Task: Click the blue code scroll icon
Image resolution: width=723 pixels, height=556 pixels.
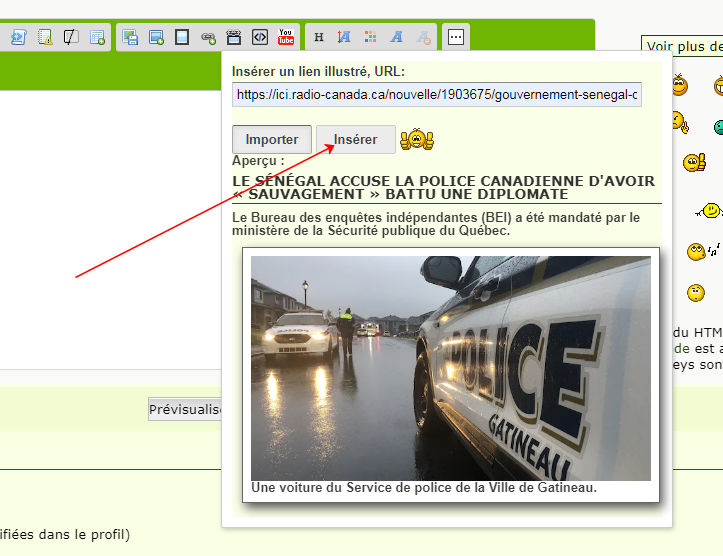Action: click(19, 37)
